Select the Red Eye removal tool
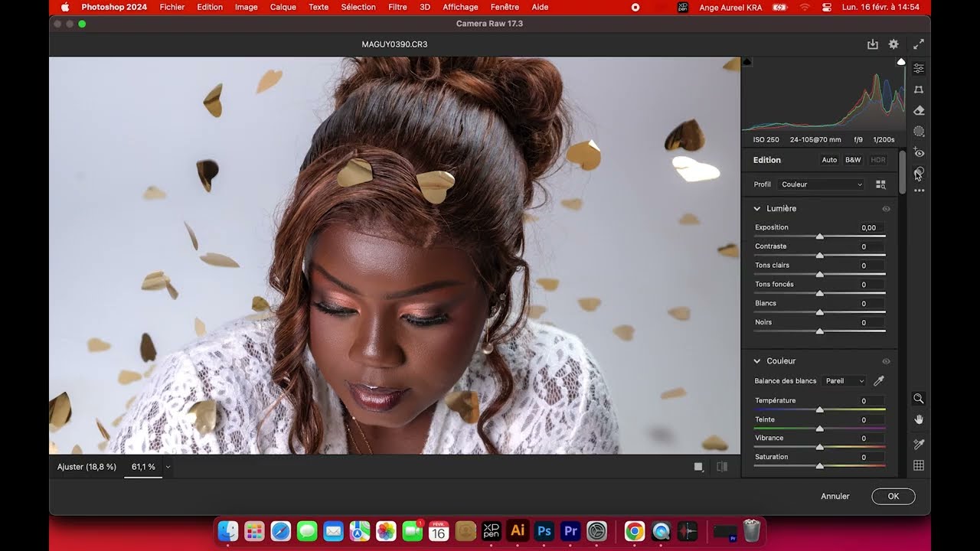Image resolution: width=980 pixels, height=551 pixels. click(919, 153)
